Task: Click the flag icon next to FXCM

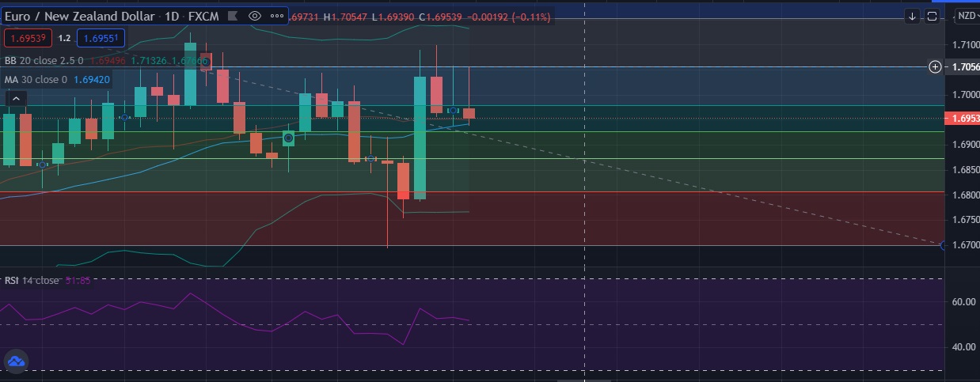Action: [x=232, y=16]
